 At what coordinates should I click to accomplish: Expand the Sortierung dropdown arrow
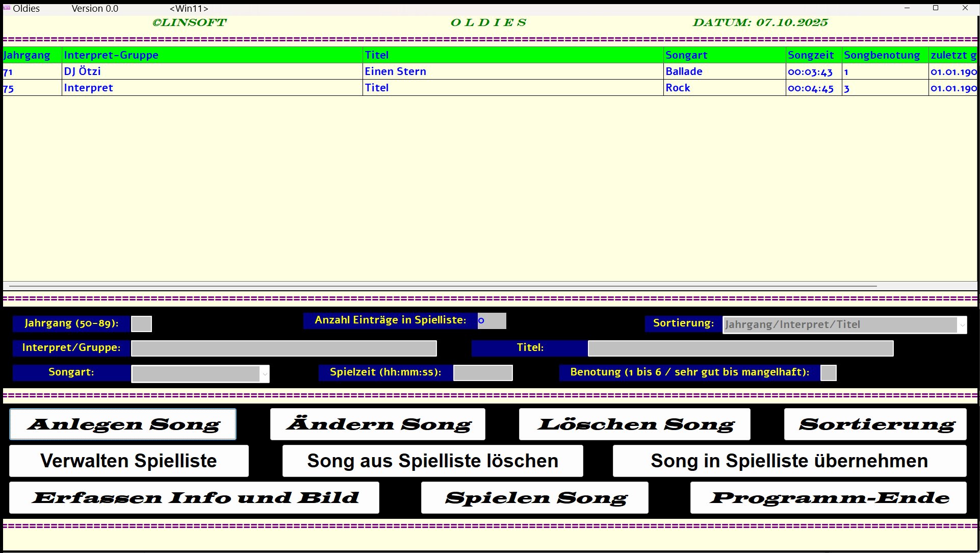click(962, 325)
